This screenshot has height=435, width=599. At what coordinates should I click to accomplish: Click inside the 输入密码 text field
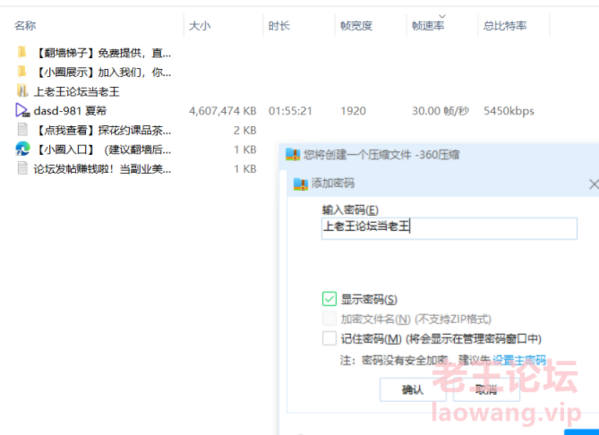[x=449, y=228]
